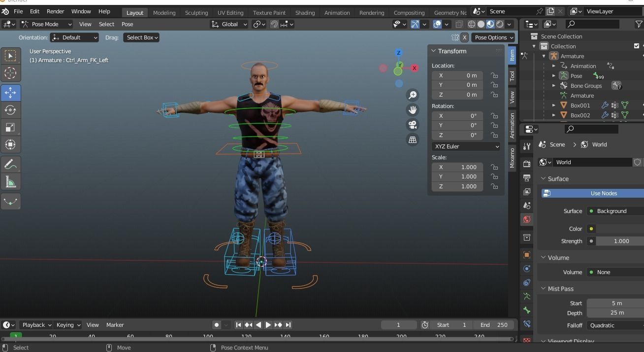Select the Transform tool
The image size is (644, 352).
[x=10, y=144]
